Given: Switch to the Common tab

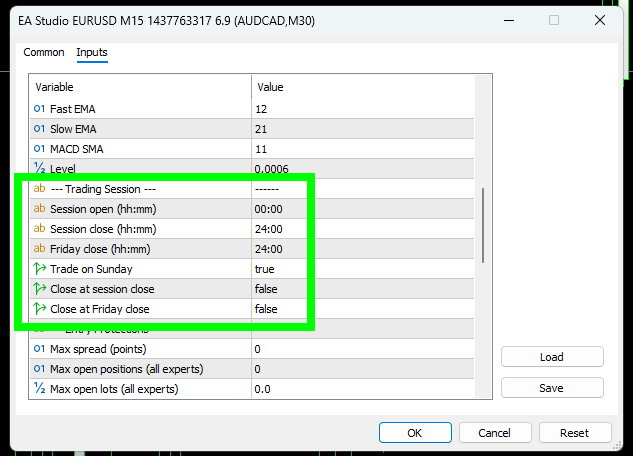Looking at the screenshot, I should [x=44, y=52].
